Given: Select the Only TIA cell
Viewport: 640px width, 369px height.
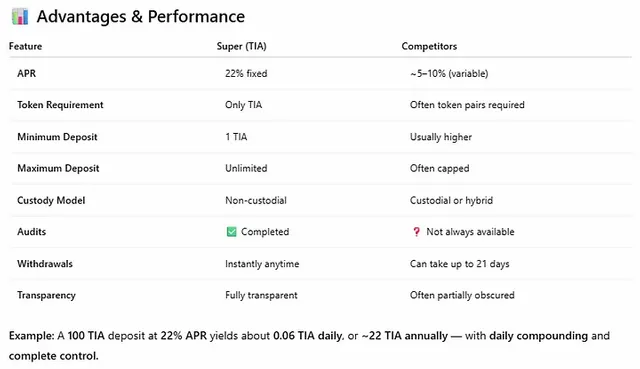Looking at the screenshot, I should (x=244, y=105).
